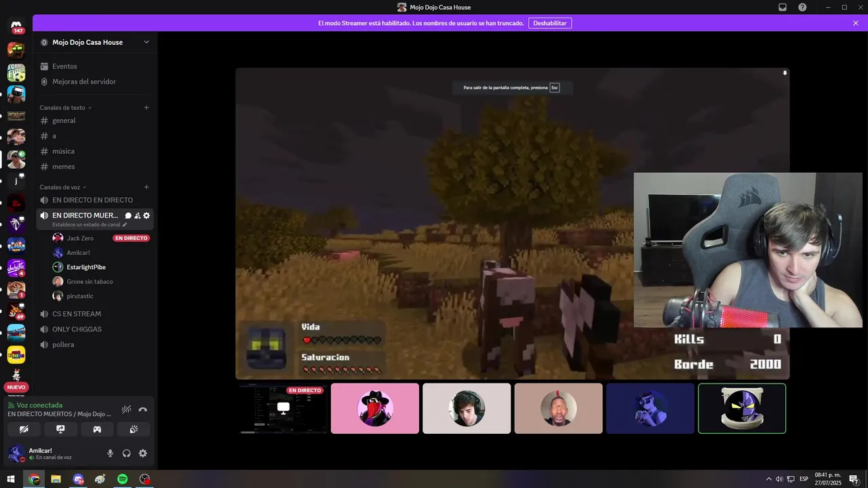This screenshot has height=488, width=868.
Task: Collapse the Canales de texto category
Action: pyautogui.click(x=66, y=108)
